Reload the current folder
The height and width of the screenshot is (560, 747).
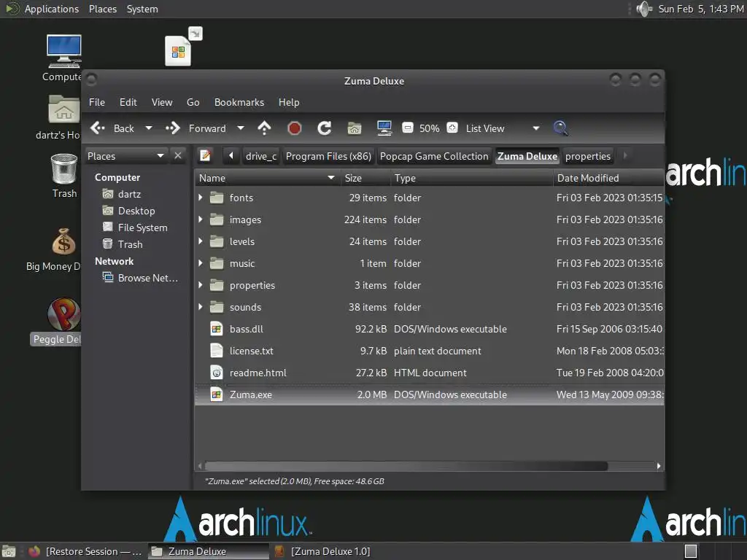tap(325, 128)
